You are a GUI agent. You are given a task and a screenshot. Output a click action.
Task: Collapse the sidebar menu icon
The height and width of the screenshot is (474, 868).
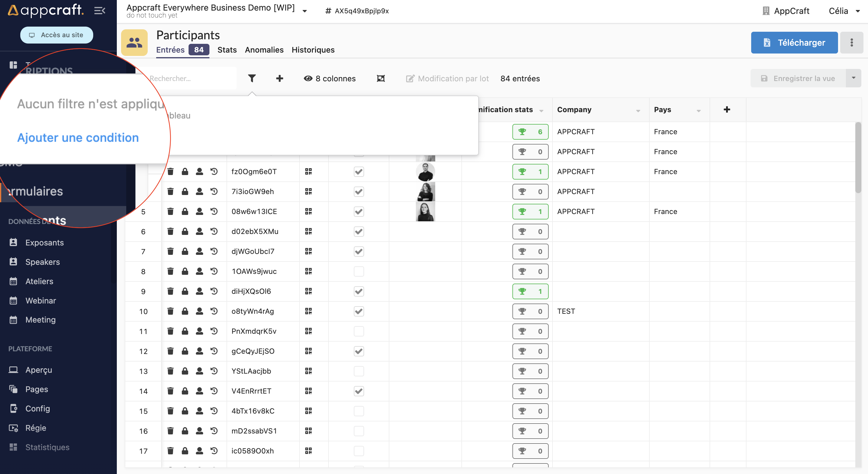[100, 11]
